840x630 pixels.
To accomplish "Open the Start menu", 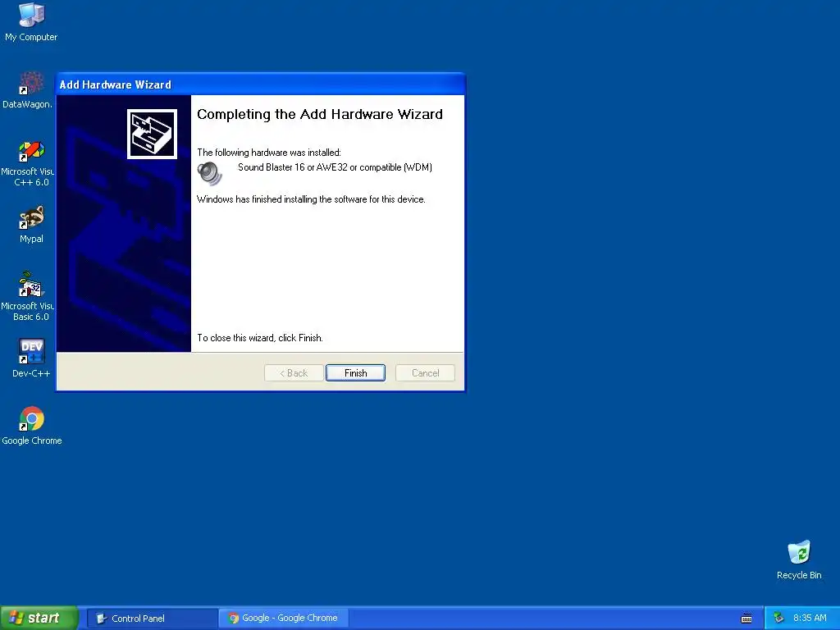I will pyautogui.click(x=39, y=619).
